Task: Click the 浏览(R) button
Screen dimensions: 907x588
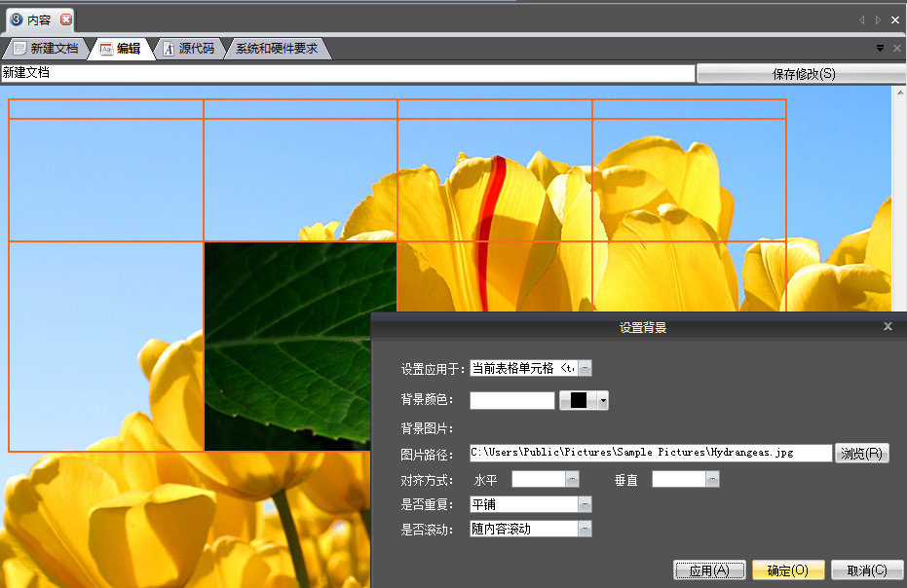Action: coord(861,454)
